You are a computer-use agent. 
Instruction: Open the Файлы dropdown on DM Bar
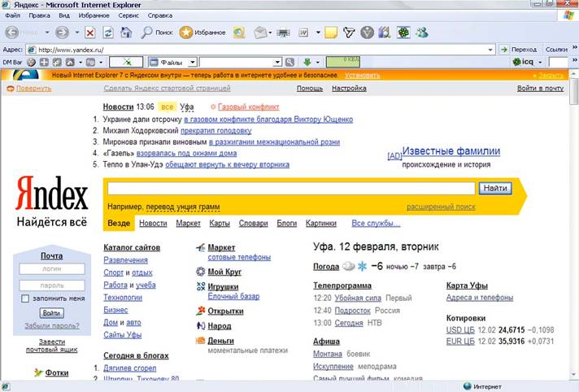coord(193,62)
